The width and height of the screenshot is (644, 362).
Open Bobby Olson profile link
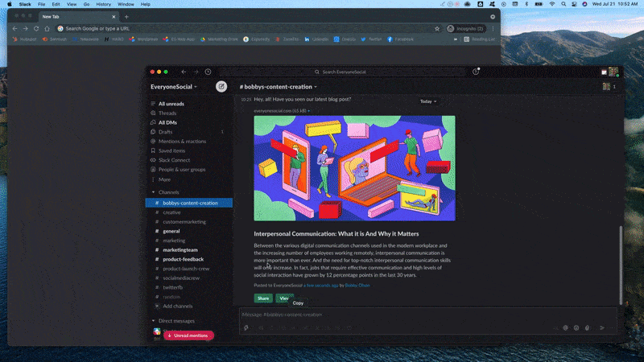pyautogui.click(x=357, y=286)
